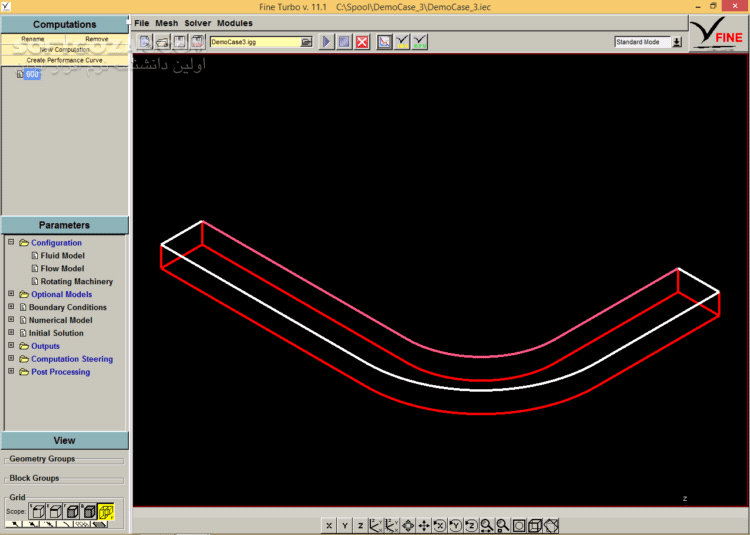Click the fit view icon
Screen dimensions: 750x535
click(519, 525)
